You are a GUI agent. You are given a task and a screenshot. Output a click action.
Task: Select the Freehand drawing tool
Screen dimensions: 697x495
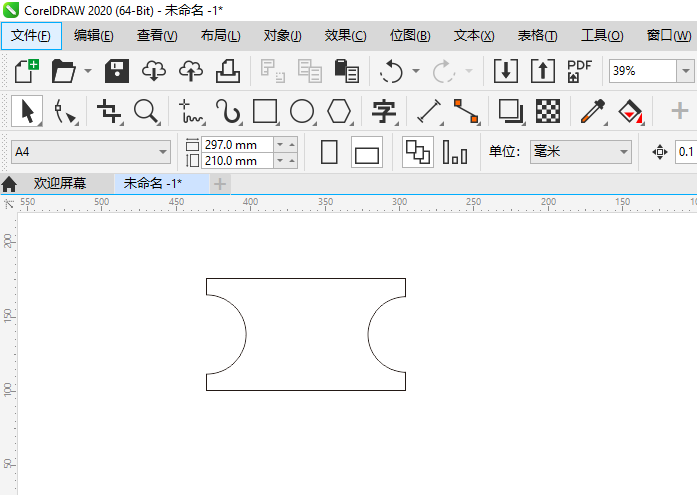coord(191,111)
